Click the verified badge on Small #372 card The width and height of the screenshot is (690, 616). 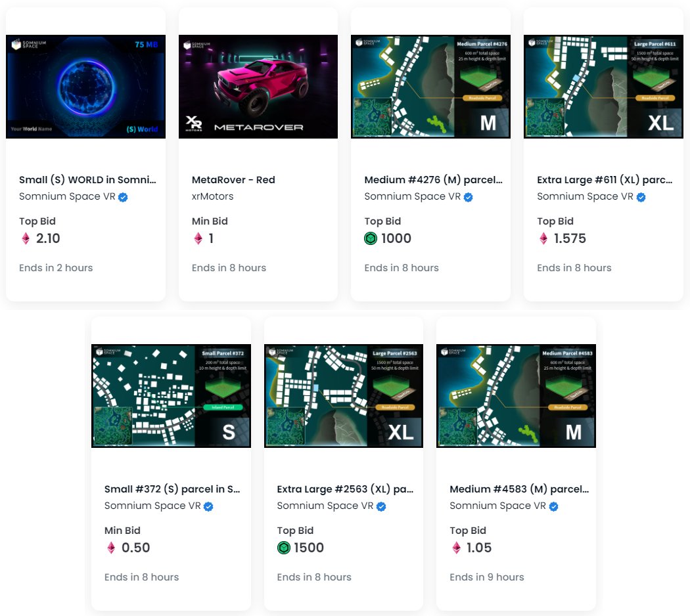[x=208, y=506]
